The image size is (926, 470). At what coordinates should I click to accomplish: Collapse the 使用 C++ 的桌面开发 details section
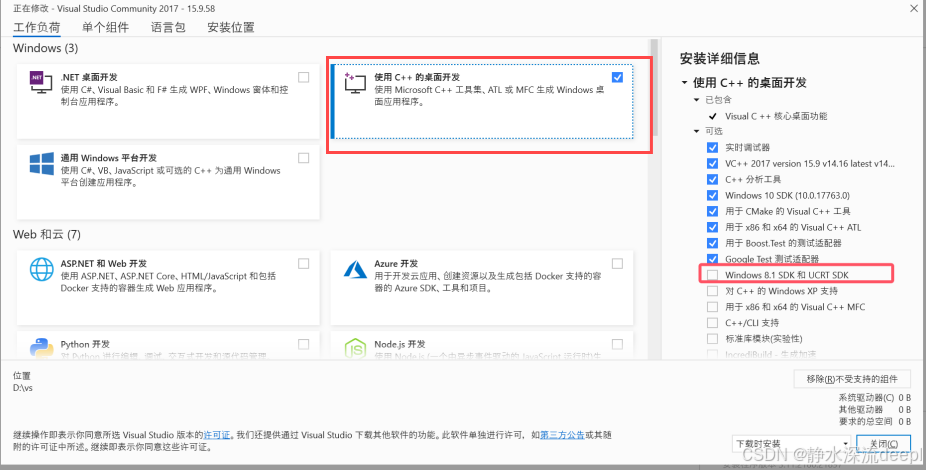[684, 83]
